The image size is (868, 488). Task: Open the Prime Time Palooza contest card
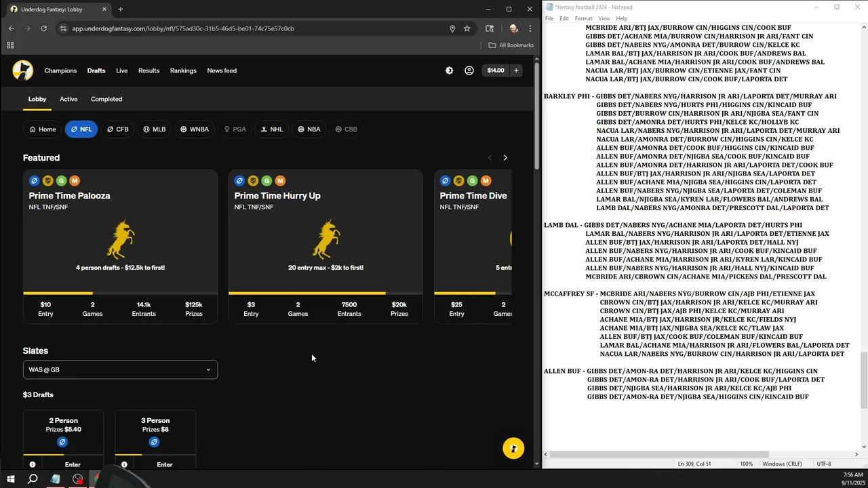[x=120, y=246]
